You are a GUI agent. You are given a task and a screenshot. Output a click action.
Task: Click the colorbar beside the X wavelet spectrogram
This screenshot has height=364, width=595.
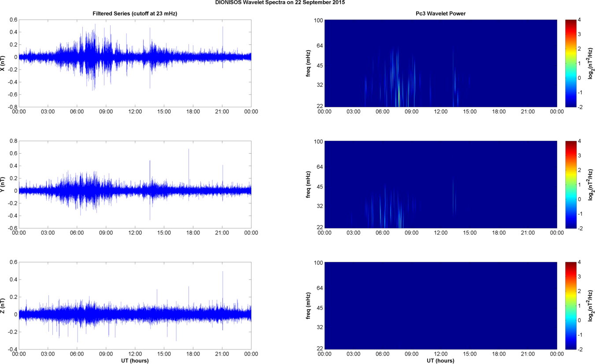[570, 63]
